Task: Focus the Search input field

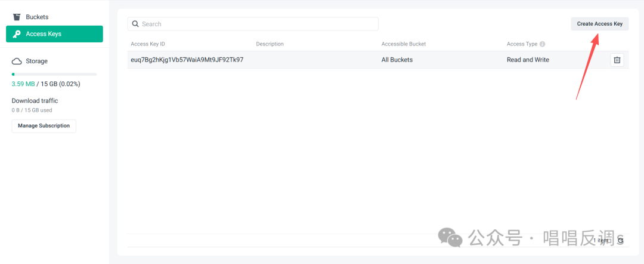Action: (x=256, y=24)
